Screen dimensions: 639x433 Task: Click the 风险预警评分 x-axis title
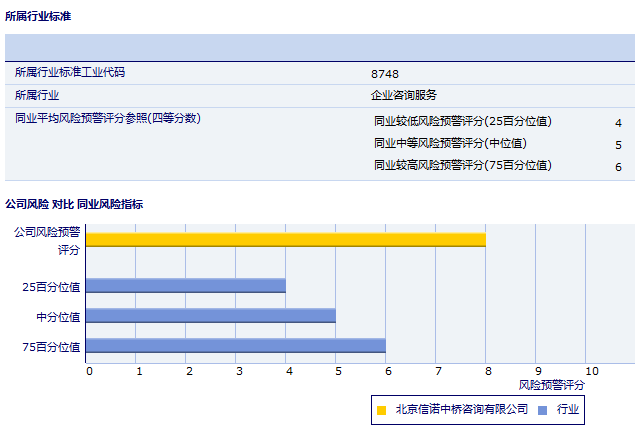click(x=551, y=384)
